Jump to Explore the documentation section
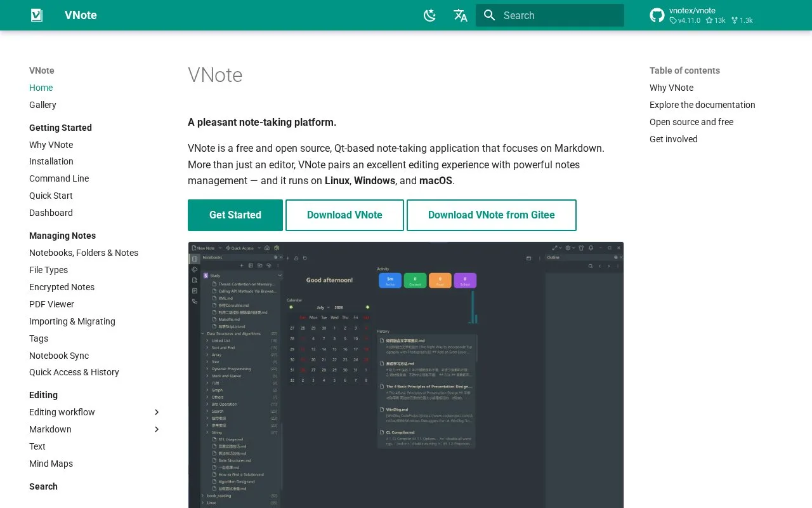The image size is (812, 508). pos(702,105)
